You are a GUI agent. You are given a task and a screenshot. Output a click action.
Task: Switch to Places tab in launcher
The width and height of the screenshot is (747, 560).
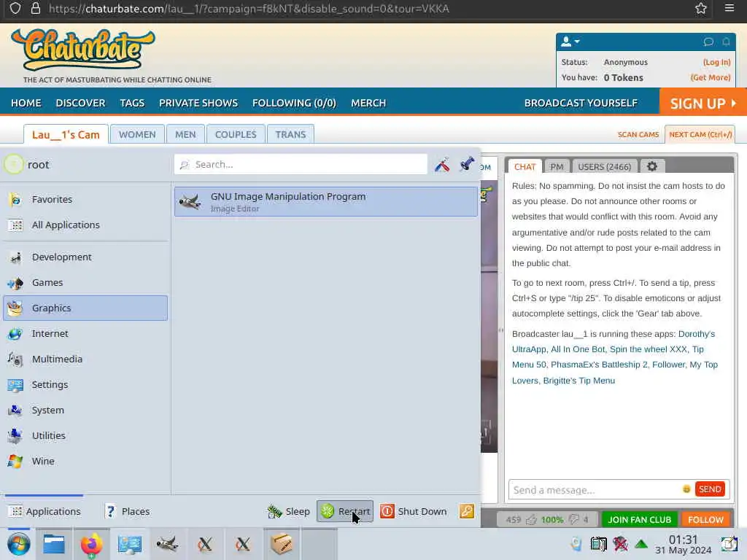point(127,511)
